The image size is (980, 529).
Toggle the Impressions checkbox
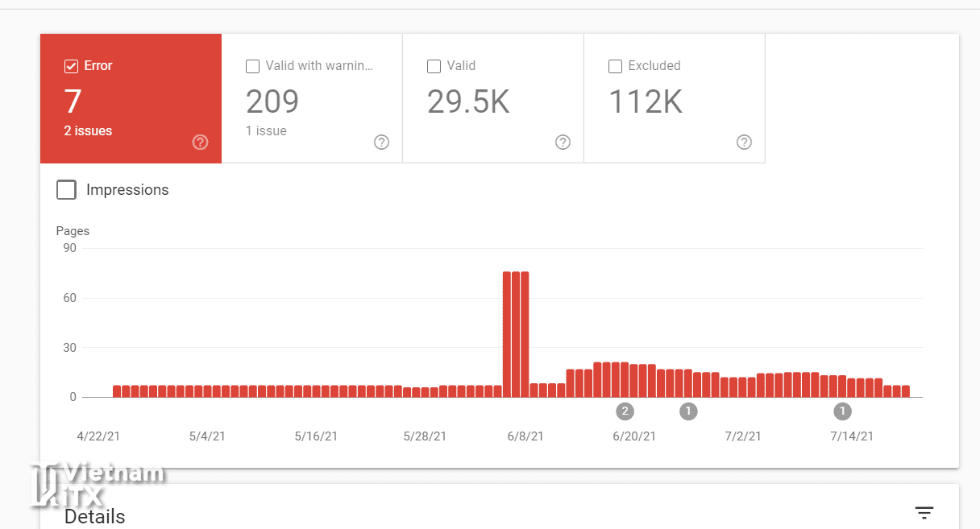[x=67, y=190]
